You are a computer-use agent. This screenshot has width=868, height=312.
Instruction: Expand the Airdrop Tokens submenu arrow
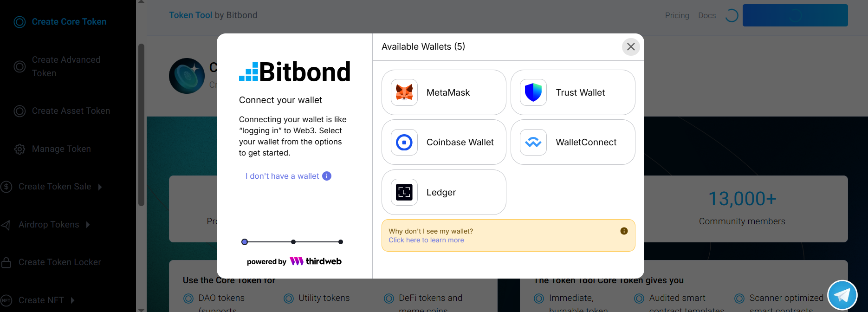88,225
